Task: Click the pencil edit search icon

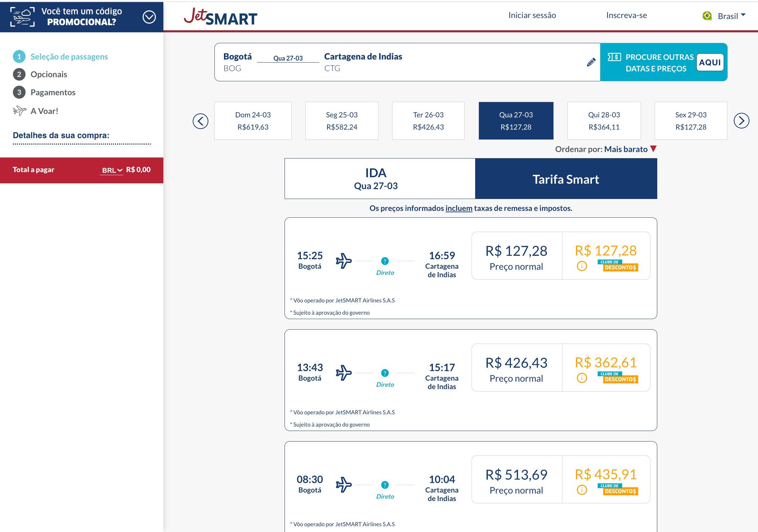Action: [591, 62]
